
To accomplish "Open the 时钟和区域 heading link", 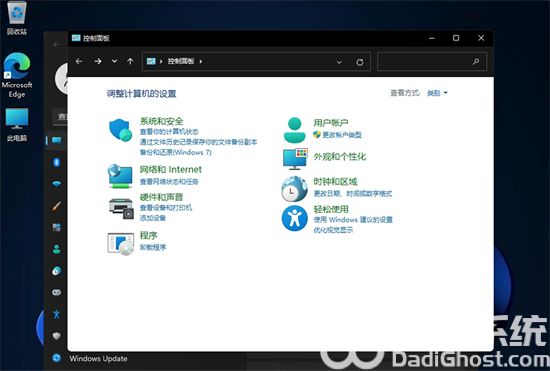I will click(x=335, y=182).
